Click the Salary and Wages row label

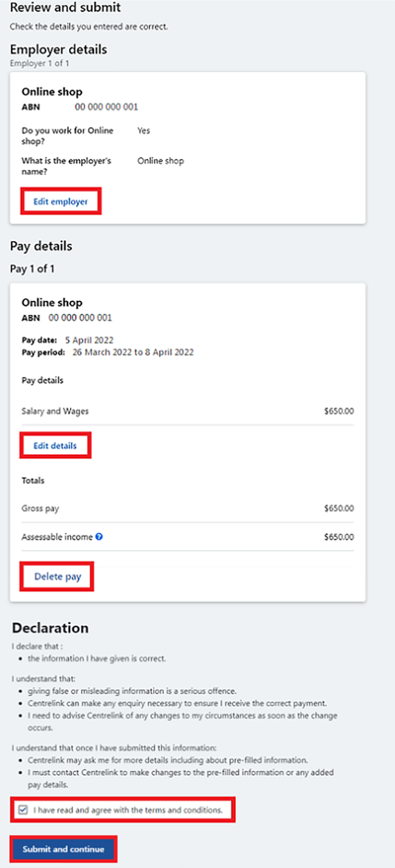coord(55,412)
